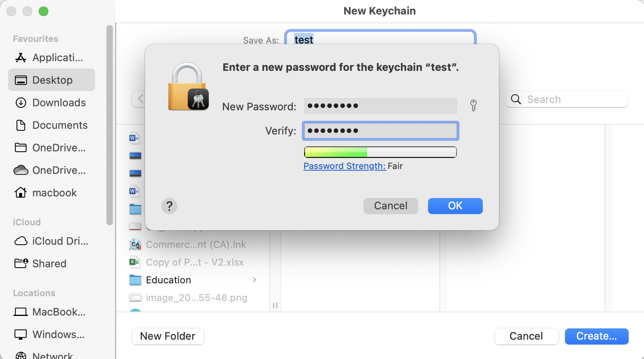Click the Password Strength link

click(344, 166)
